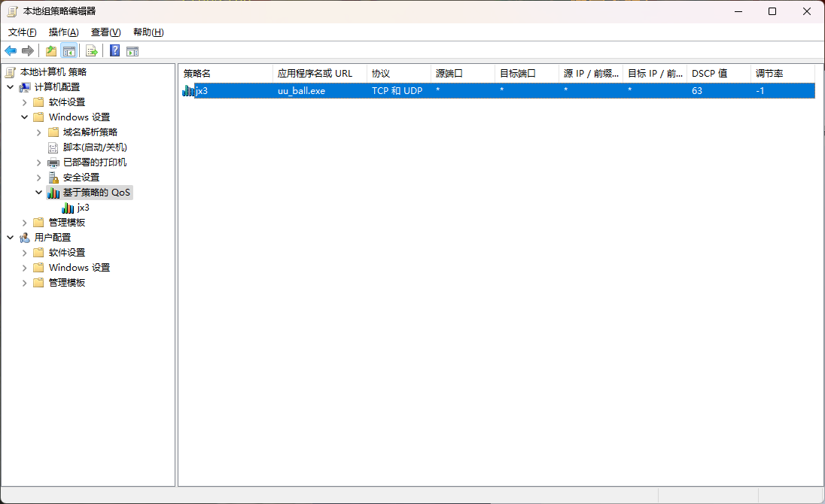Click the Up one level folder icon
This screenshot has width=825, height=504.
(x=51, y=51)
